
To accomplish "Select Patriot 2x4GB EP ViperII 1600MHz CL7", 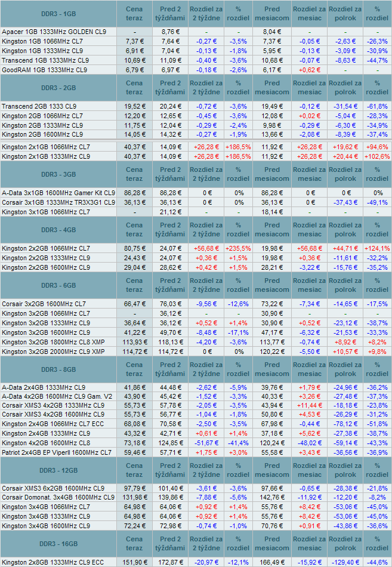I will [57, 452].
